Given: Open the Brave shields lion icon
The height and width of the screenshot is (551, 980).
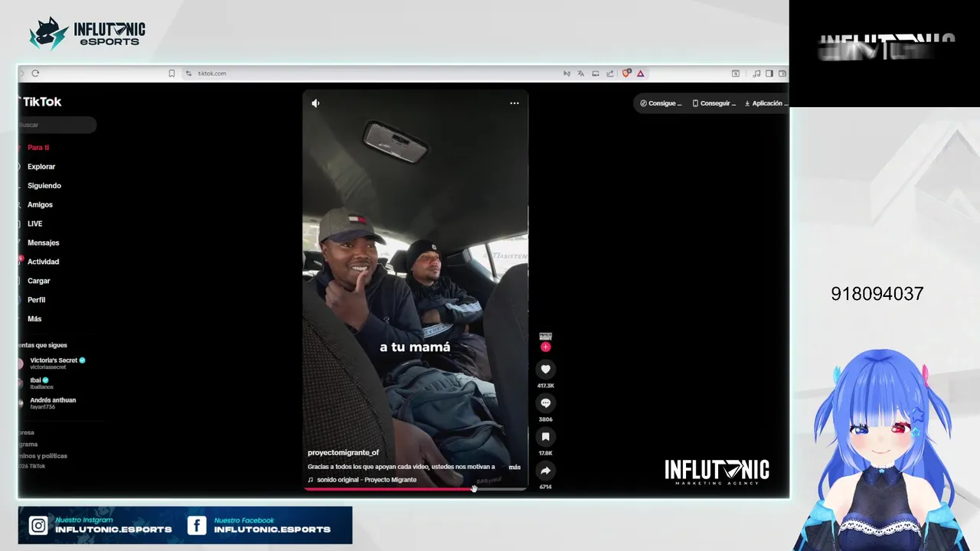Looking at the screenshot, I should 626,73.
